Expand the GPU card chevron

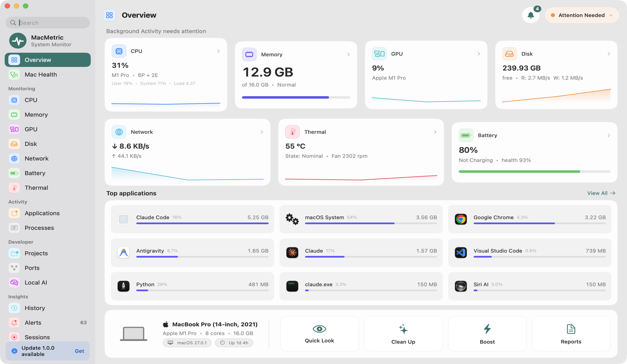[479, 54]
